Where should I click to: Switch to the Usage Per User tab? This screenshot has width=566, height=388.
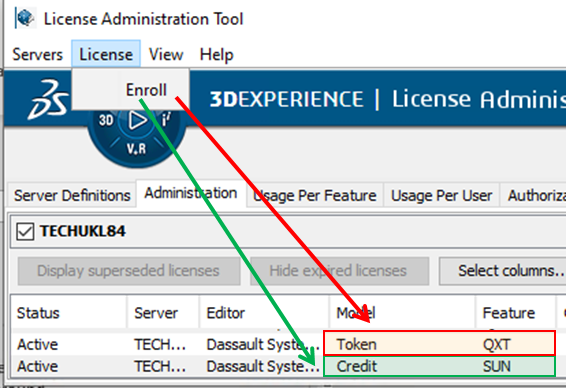pos(441,195)
